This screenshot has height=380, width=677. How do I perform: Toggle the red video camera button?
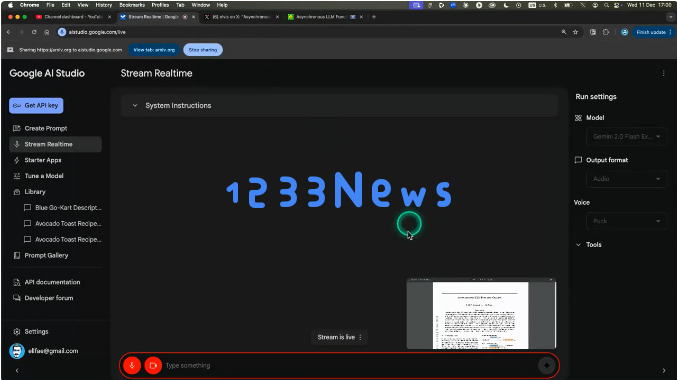pyautogui.click(x=153, y=365)
